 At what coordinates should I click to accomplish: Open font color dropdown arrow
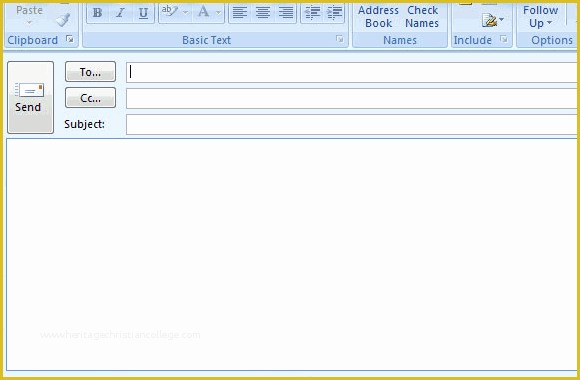(x=219, y=13)
